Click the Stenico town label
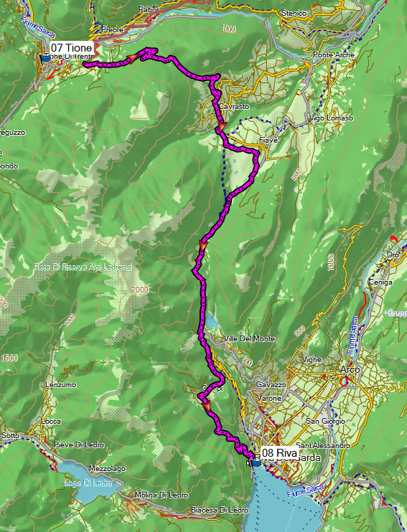 pyautogui.click(x=294, y=13)
